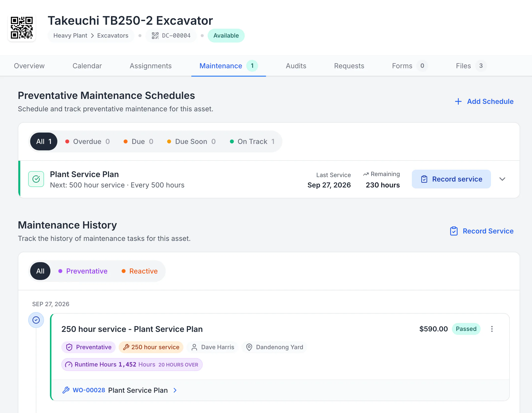The image size is (532, 413).
Task: Click the QR icon beside DC-00004
Action: pyautogui.click(x=155, y=36)
